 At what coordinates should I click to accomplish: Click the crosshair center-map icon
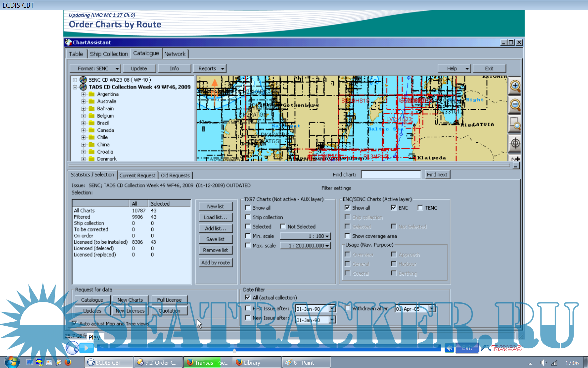pos(515,143)
